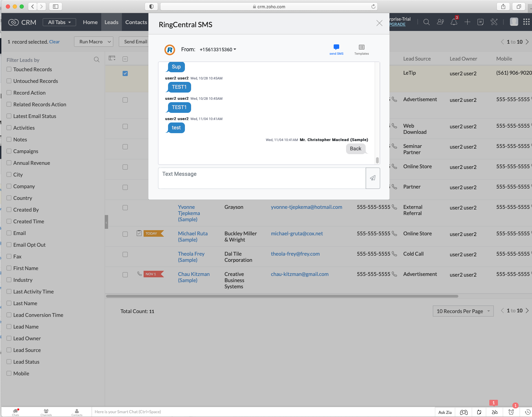The width and height of the screenshot is (532, 417).
Task: Open the apps grid icon
Action: [x=526, y=22]
